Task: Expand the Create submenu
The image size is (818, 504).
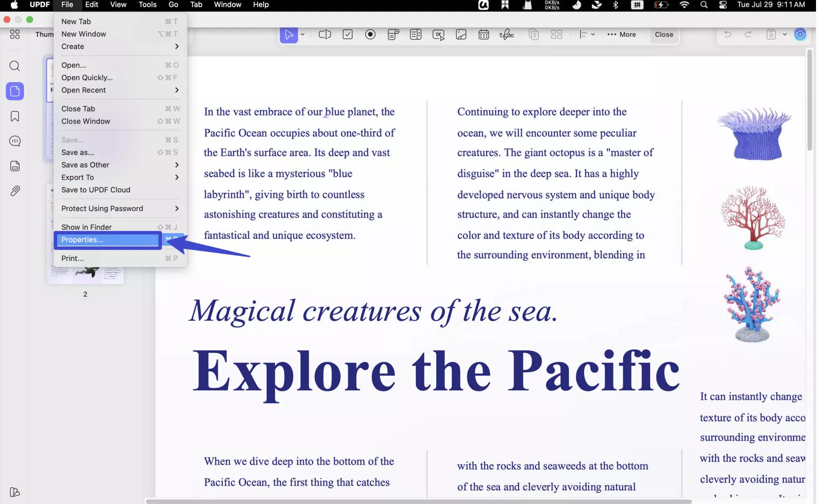Action: (x=120, y=46)
